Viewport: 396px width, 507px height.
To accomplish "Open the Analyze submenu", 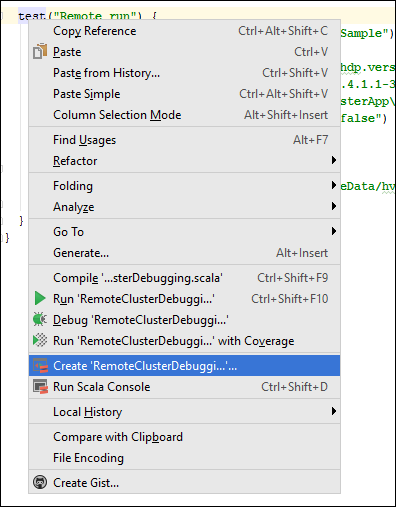I will [x=184, y=207].
